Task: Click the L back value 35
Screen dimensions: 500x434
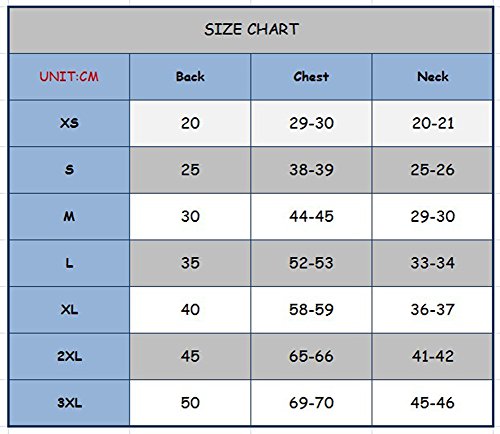Action: (x=190, y=263)
